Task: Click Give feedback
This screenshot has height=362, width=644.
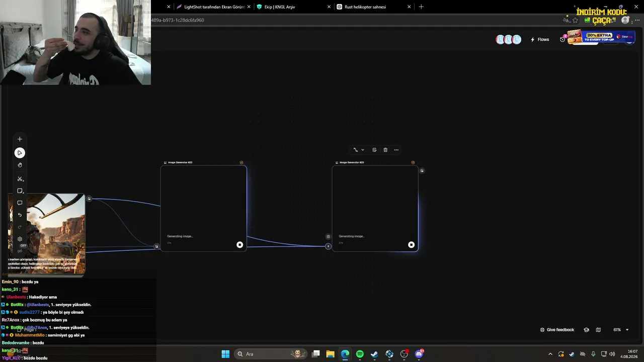Action: (x=557, y=330)
